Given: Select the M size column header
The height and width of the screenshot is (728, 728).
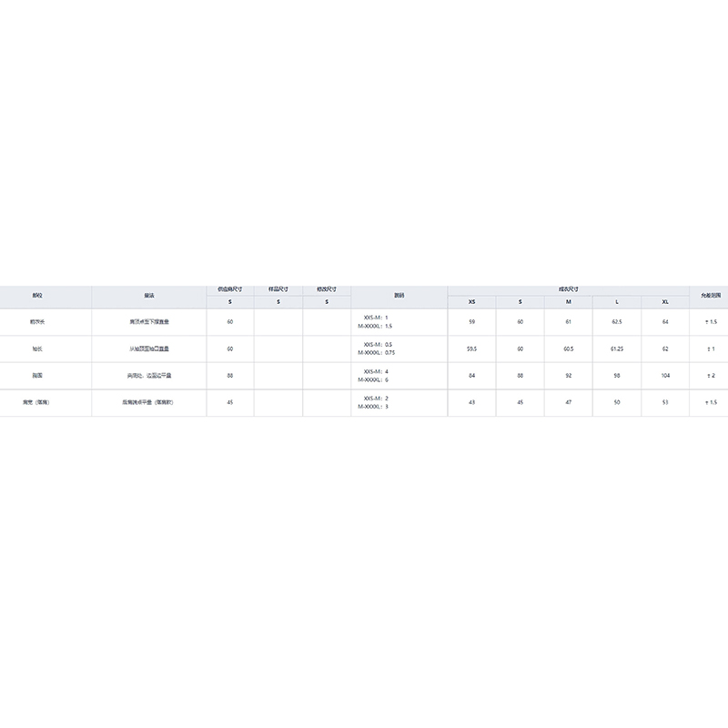Looking at the screenshot, I should [x=568, y=302].
